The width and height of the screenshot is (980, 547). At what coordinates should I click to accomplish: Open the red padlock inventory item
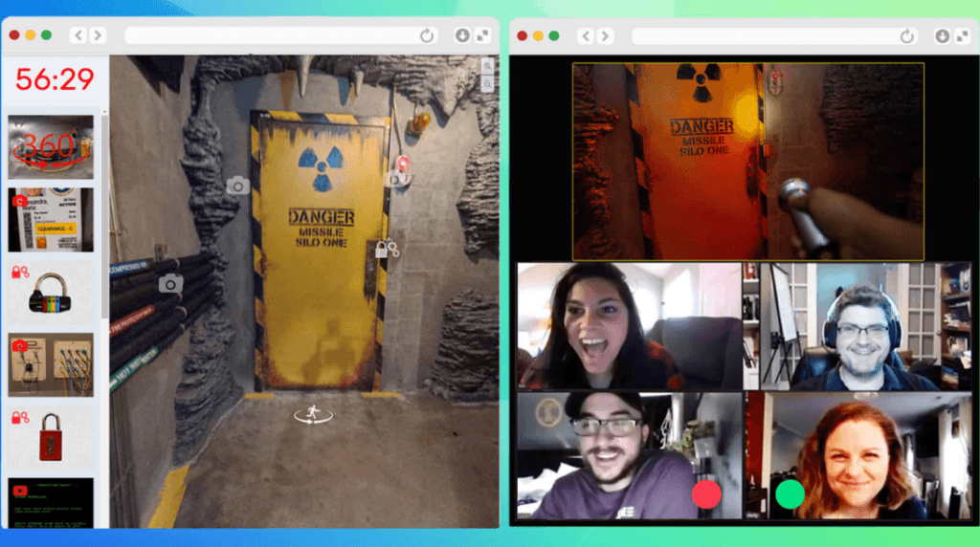pos(51,438)
